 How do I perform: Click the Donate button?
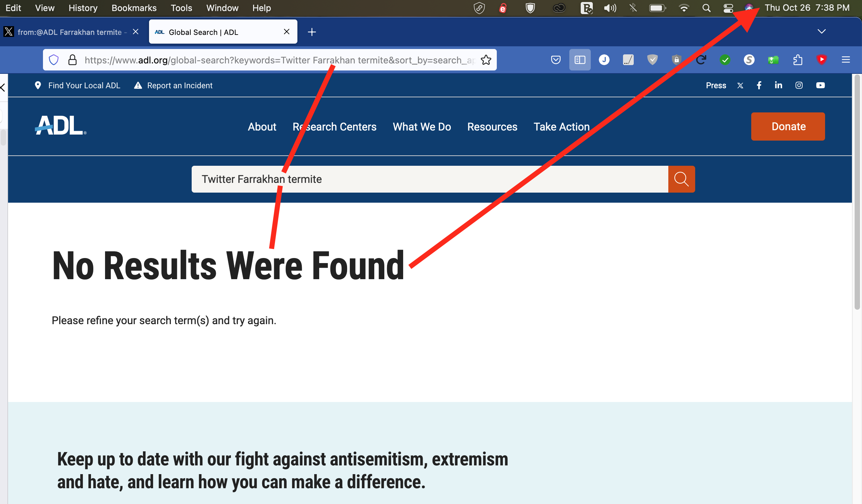coord(788,127)
